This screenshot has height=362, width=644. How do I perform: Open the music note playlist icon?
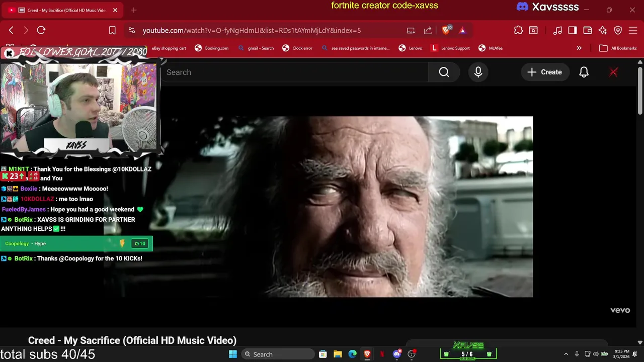tap(557, 30)
